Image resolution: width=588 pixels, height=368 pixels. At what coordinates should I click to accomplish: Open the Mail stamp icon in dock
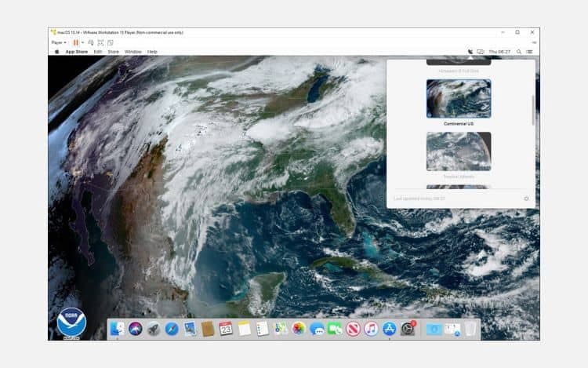(x=190, y=329)
